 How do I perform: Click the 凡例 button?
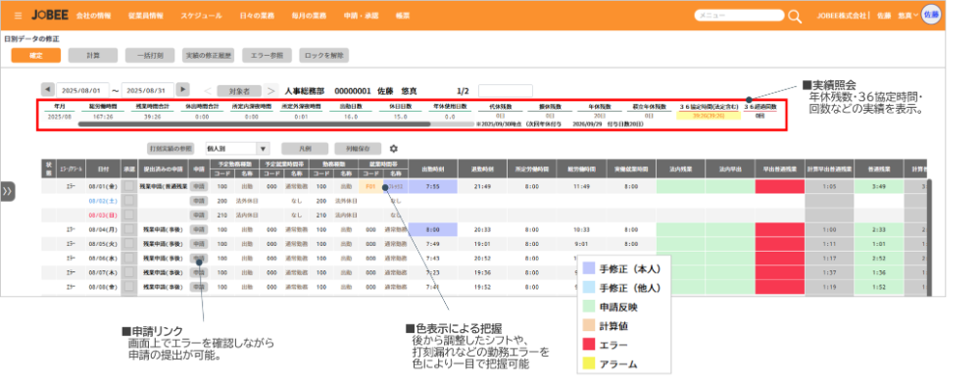click(305, 149)
